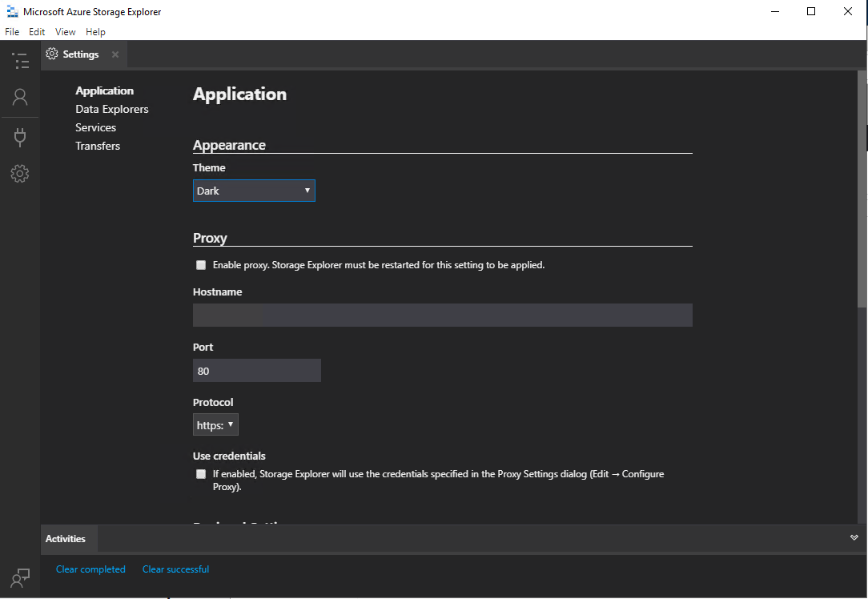Click Clear successful link
The image size is (868, 599).
coord(175,569)
